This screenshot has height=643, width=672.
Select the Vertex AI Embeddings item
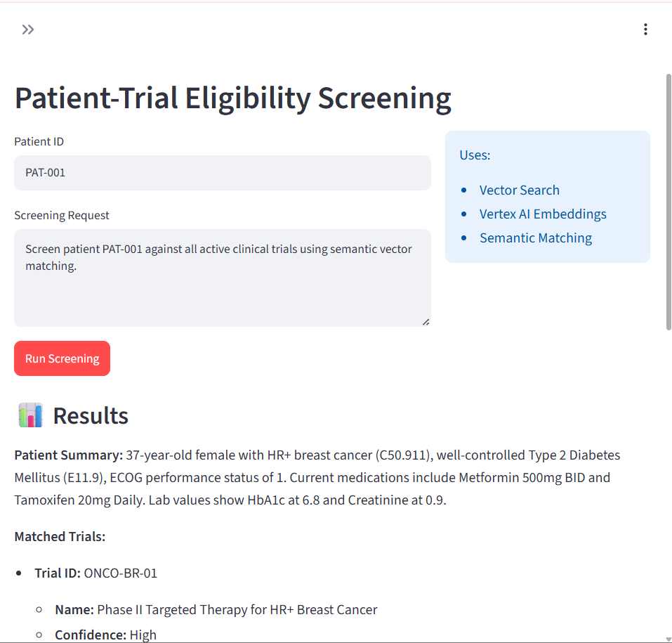point(543,214)
